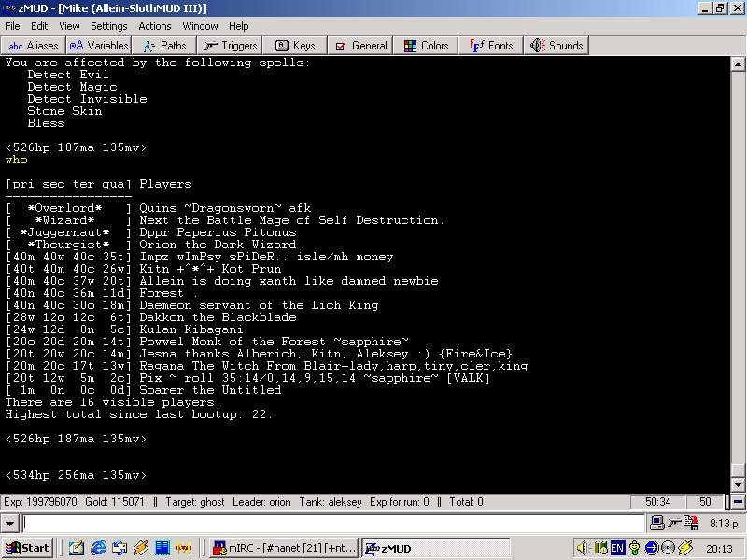Image resolution: width=747 pixels, height=560 pixels.
Task: Click the 8:13 p clock next to command line
Action: [x=723, y=524]
